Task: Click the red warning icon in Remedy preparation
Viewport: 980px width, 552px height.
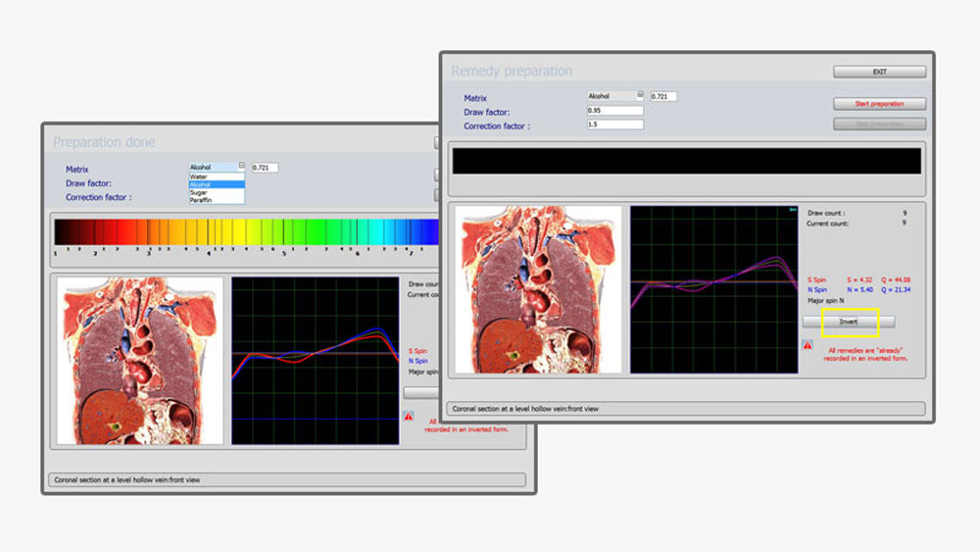Action: 807,344
